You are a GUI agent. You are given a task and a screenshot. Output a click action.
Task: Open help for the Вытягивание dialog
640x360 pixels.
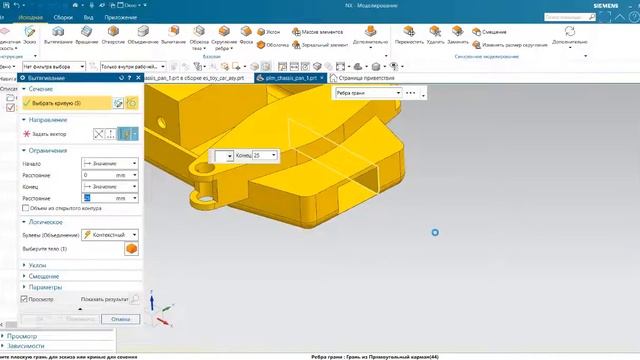coord(129,78)
